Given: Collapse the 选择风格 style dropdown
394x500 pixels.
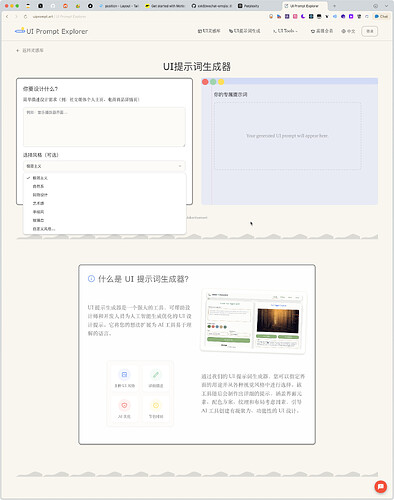Looking at the screenshot, I should (104, 166).
